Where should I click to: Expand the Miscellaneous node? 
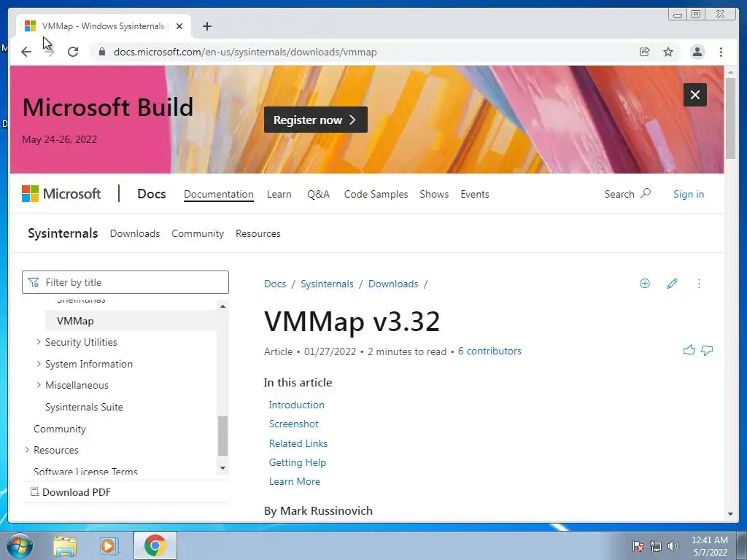coord(39,385)
